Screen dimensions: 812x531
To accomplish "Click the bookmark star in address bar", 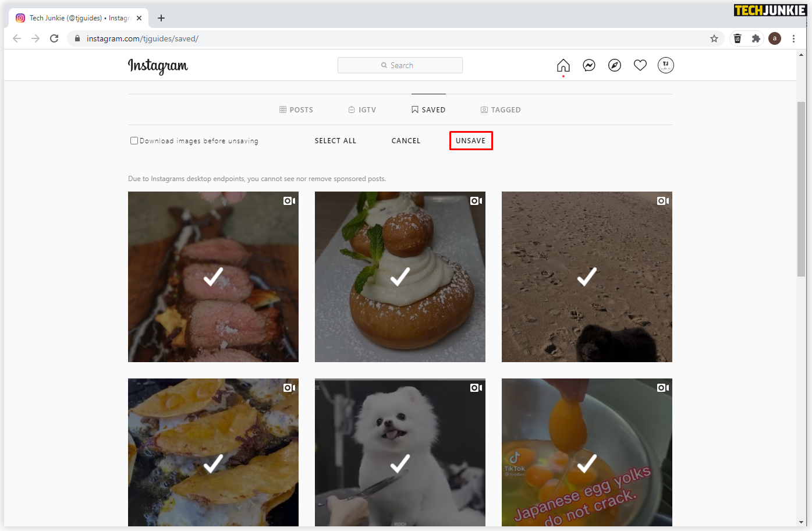I will pos(714,38).
